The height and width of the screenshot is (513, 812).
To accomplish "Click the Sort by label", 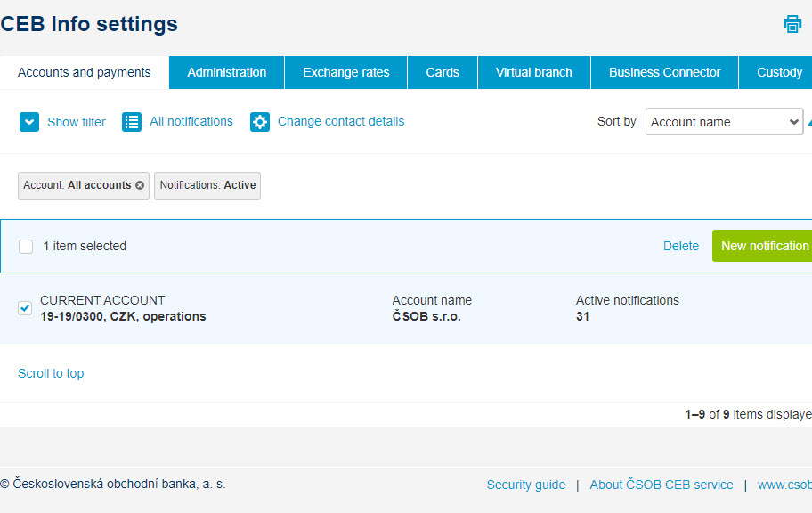I will coord(616,122).
